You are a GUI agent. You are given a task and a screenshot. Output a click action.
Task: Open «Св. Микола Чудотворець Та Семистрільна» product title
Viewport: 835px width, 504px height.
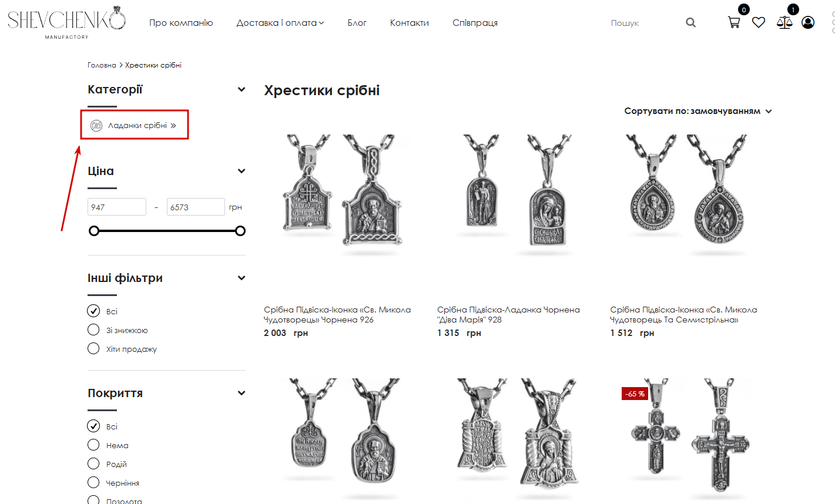(683, 315)
